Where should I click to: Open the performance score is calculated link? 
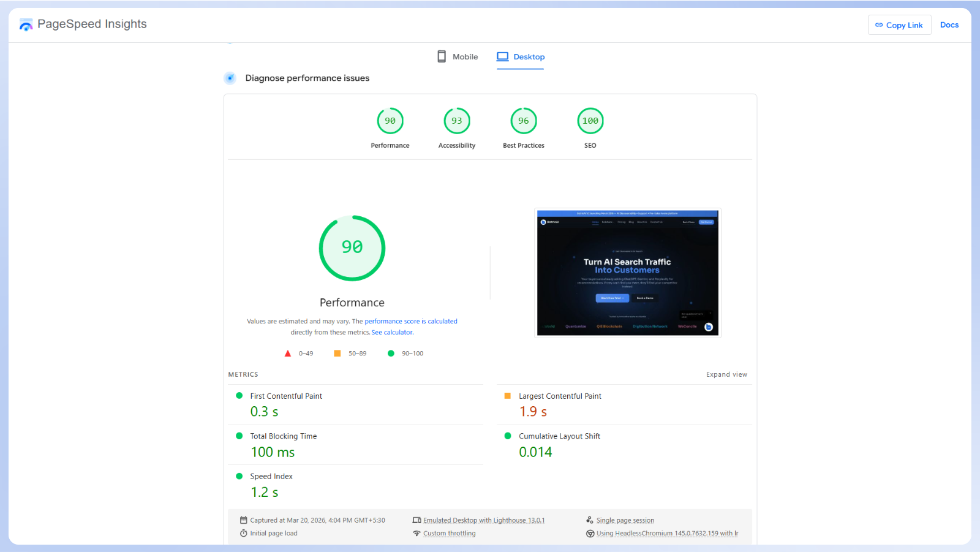(x=411, y=321)
